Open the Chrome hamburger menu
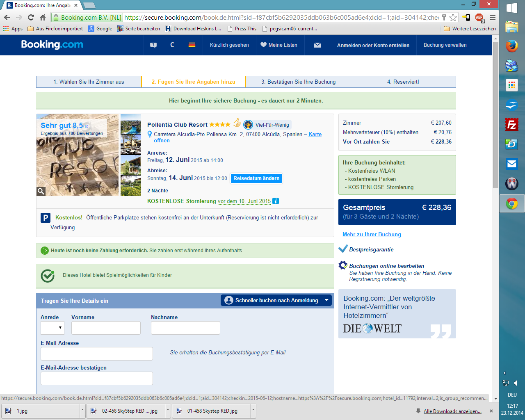 pyautogui.click(x=493, y=17)
